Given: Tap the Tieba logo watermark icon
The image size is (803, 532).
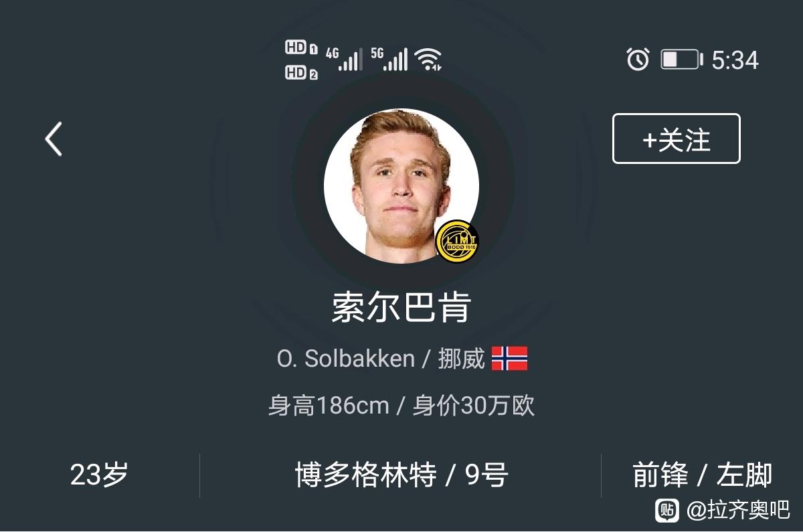Looking at the screenshot, I should point(666,511).
